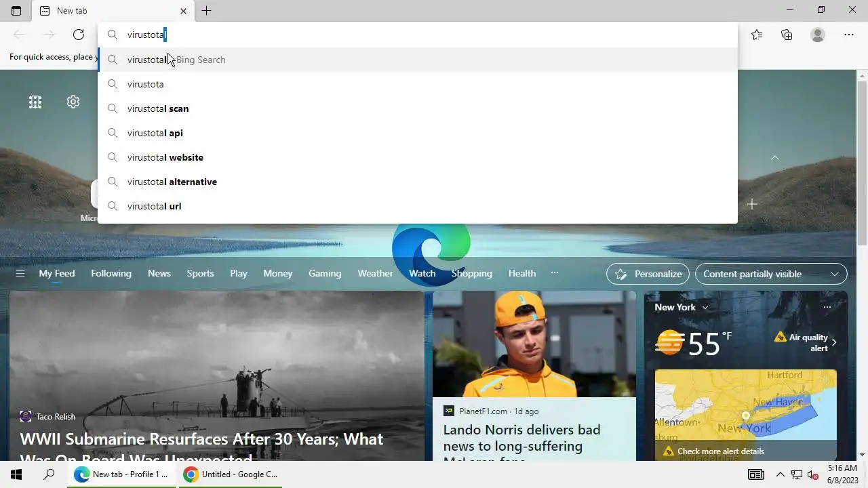This screenshot has height=488, width=868.
Task: Open the Gaming feed tab
Action: (325, 274)
